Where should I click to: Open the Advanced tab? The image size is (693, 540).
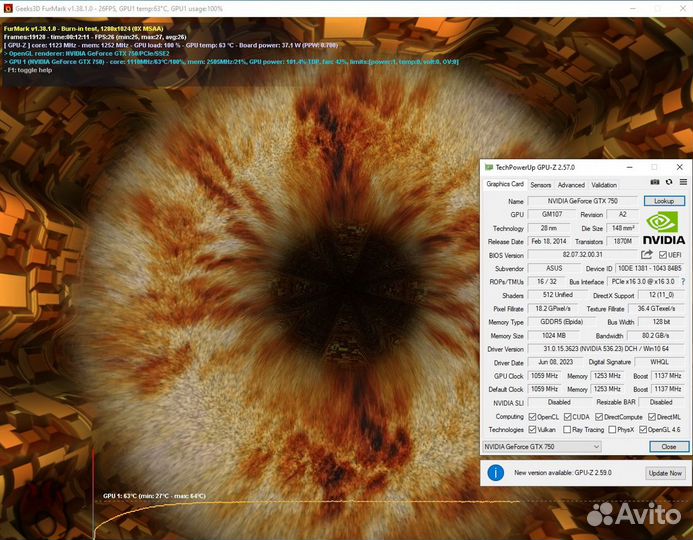tap(571, 184)
